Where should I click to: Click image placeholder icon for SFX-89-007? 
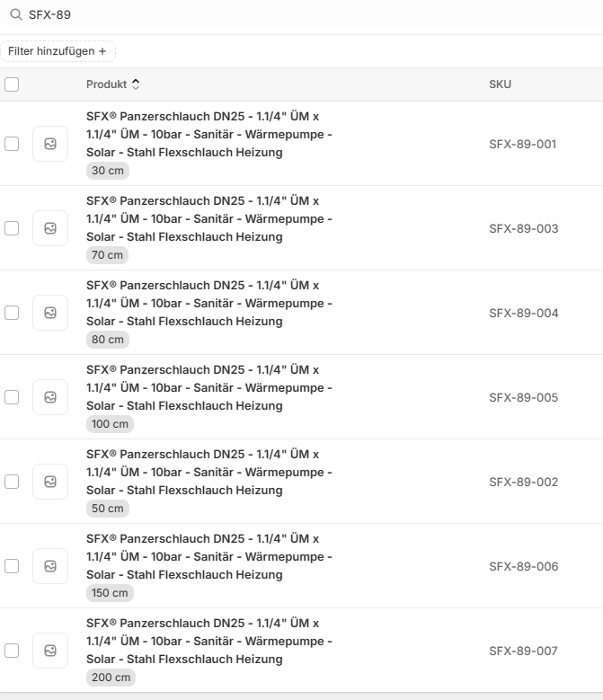(50, 651)
